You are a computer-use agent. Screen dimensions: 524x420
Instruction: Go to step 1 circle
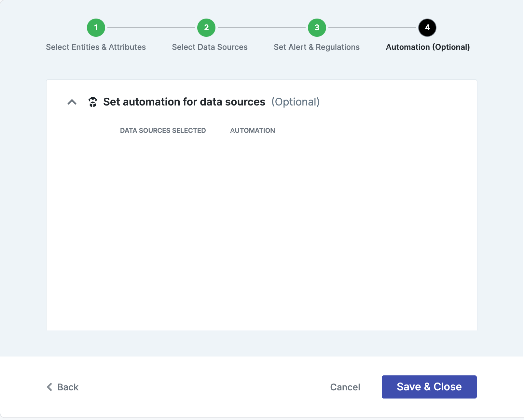pos(96,28)
